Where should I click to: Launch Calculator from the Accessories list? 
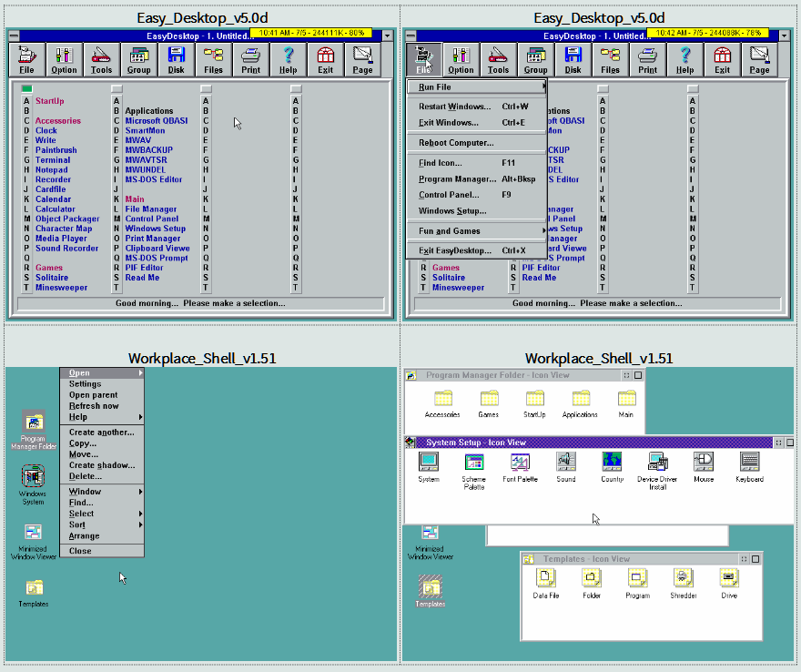56,209
